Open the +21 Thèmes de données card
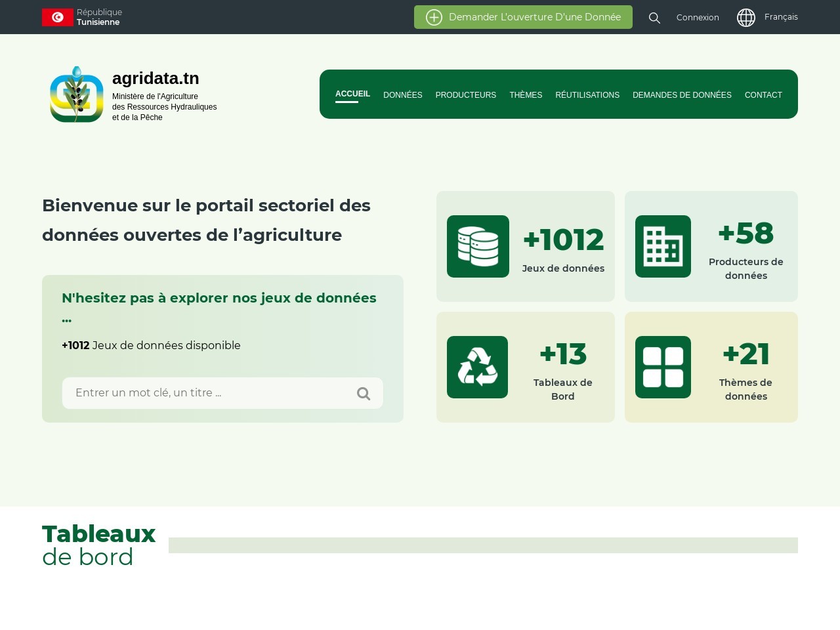The image size is (840, 630). 711,367
